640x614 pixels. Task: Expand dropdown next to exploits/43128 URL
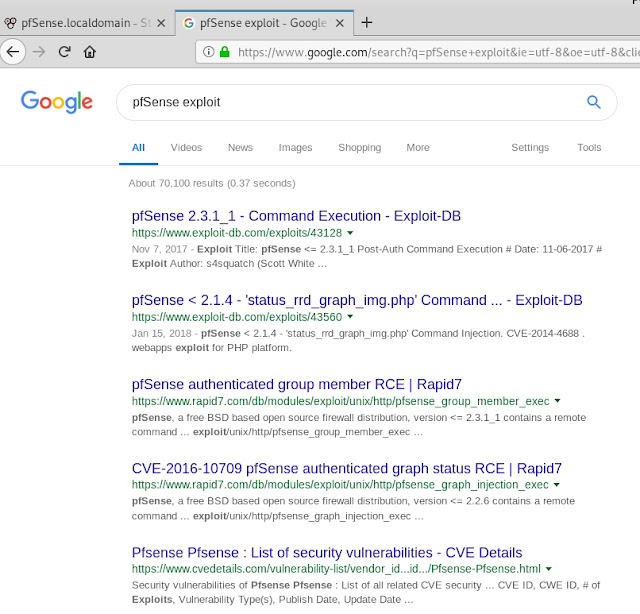(x=350, y=233)
